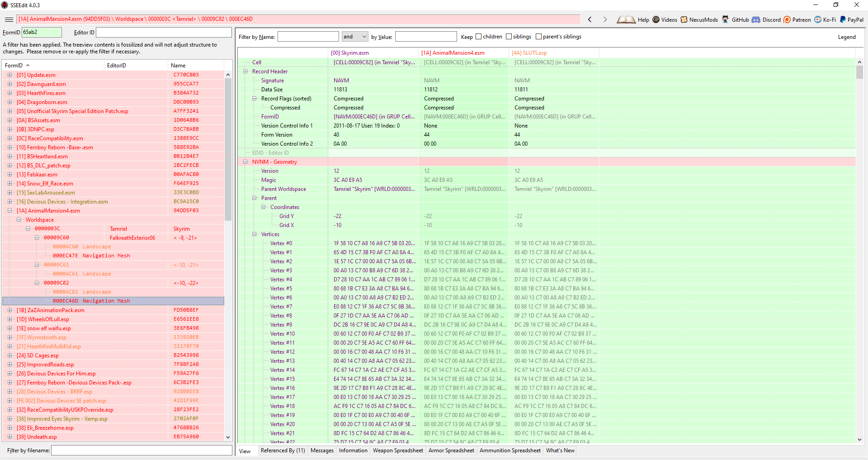Click the Legend button

coord(847,37)
